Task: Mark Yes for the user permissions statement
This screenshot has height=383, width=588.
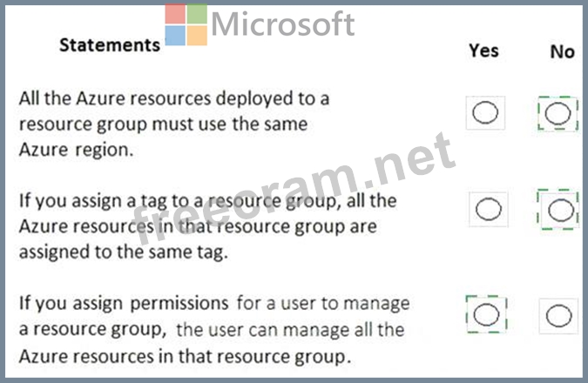Action: [486, 314]
